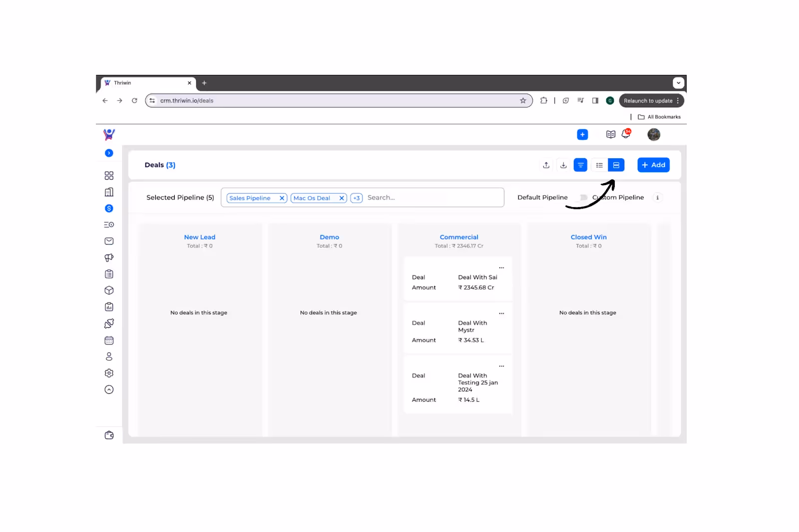Click the Closed Win stage header

click(589, 237)
